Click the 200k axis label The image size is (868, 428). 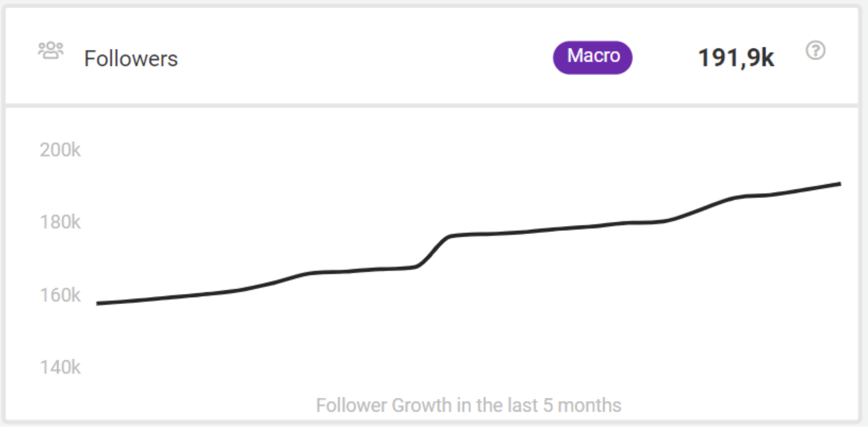point(61,149)
